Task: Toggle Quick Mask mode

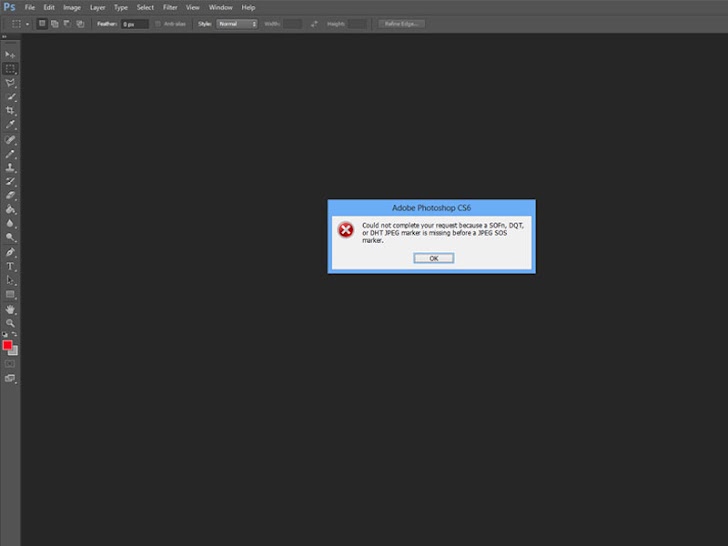Action: coord(10,364)
